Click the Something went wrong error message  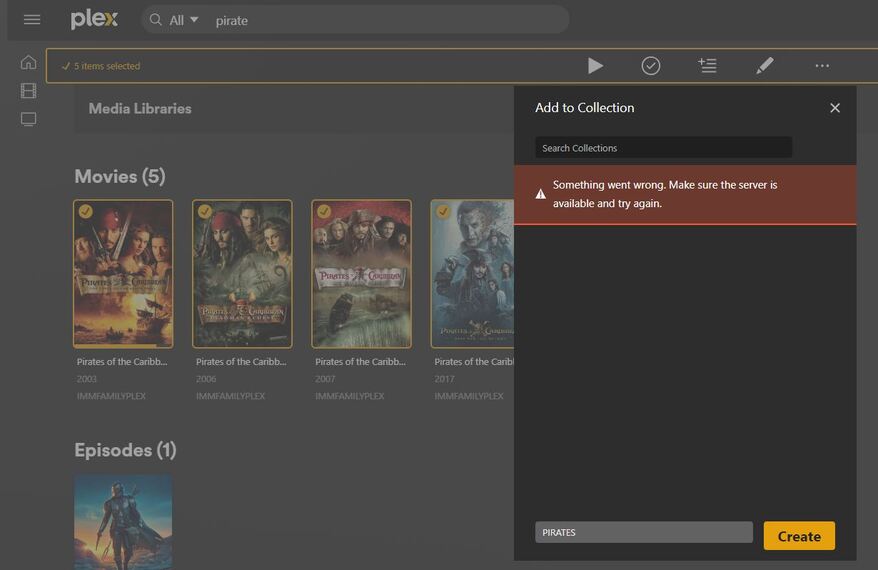pos(665,194)
